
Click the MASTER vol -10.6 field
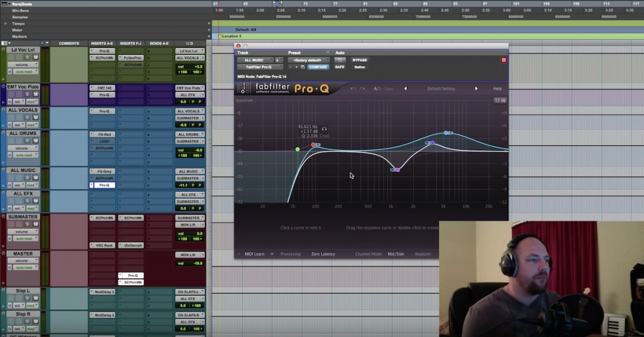pyautogui.click(x=190, y=263)
